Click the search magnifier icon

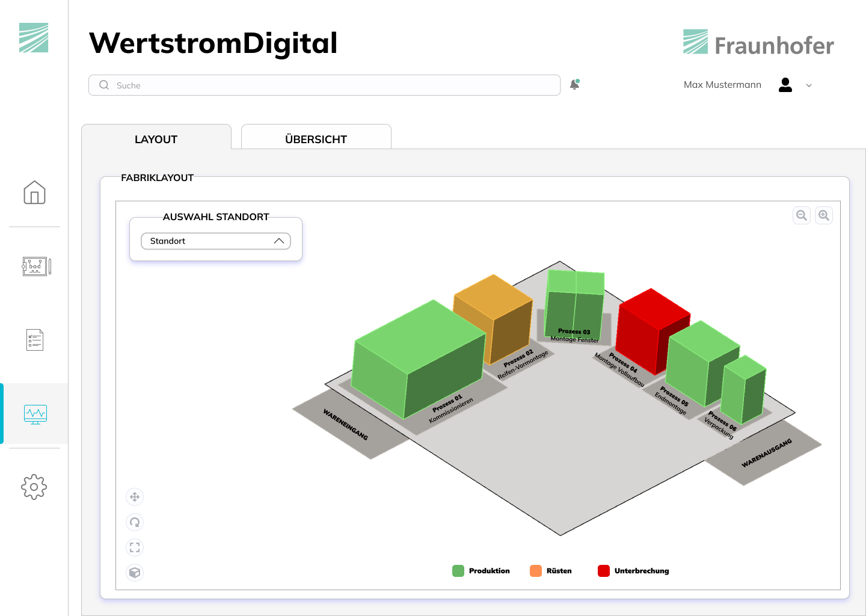coord(104,85)
